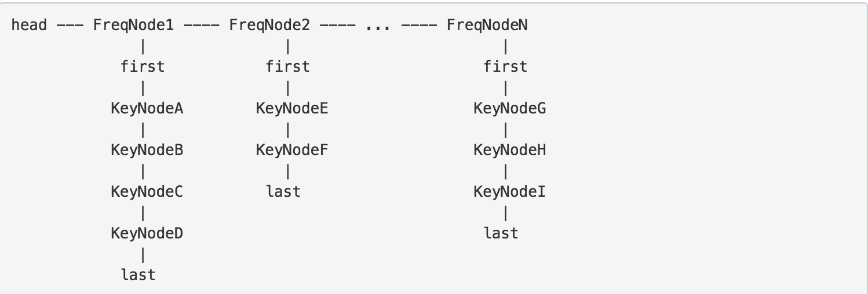
Task: Click the KeyNodeH text
Action: pyautogui.click(x=510, y=150)
